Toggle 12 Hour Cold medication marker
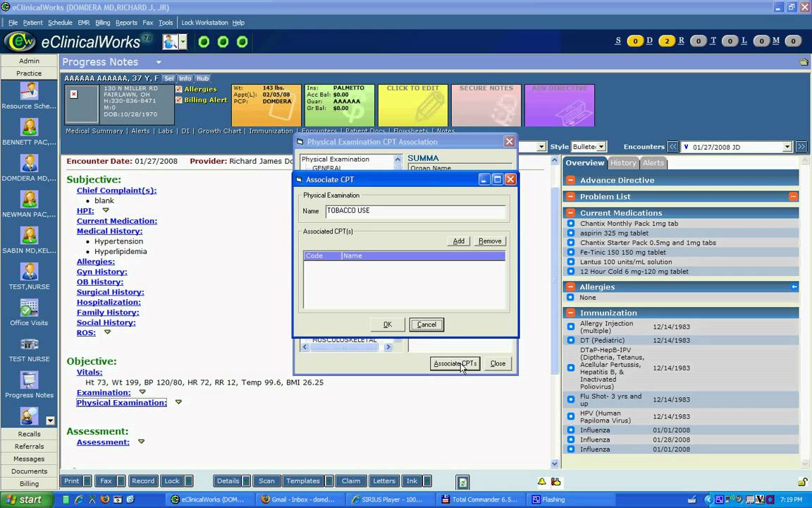The image size is (812, 508). click(571, 271)
